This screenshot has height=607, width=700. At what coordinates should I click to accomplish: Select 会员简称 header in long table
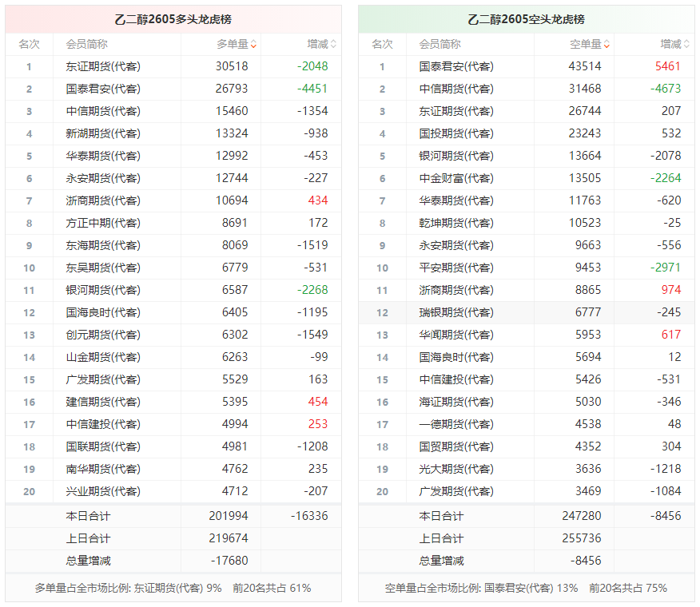pyautogui.click(x=86, y=44)
